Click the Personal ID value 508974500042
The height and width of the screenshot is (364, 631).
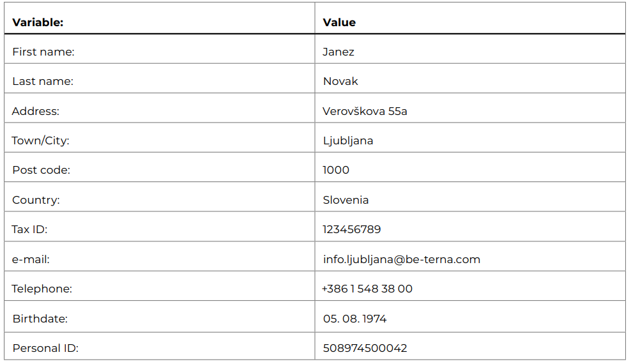coord(365,348)
